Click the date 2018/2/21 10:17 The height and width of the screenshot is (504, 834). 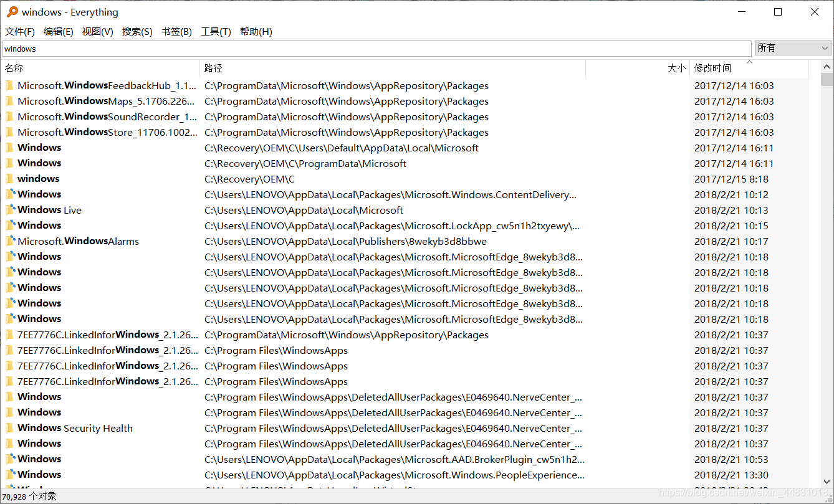point(732,241)
